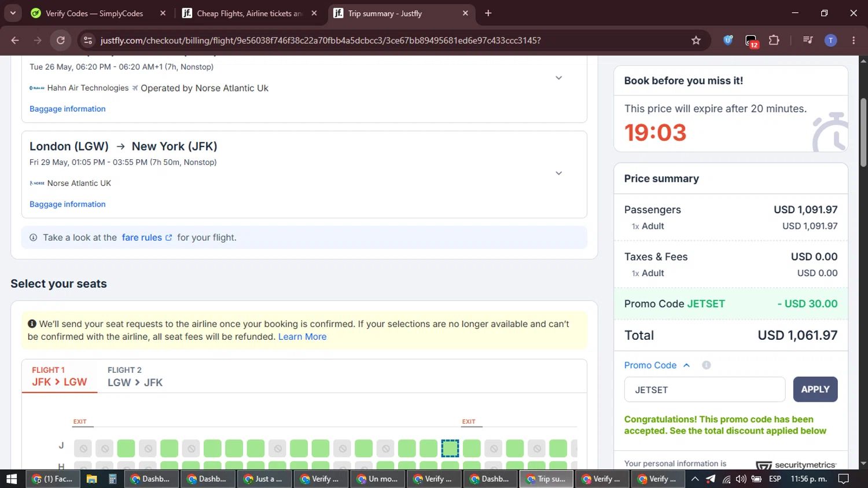Open the fare rules link

pyautogui.click(x=147, y=237)
